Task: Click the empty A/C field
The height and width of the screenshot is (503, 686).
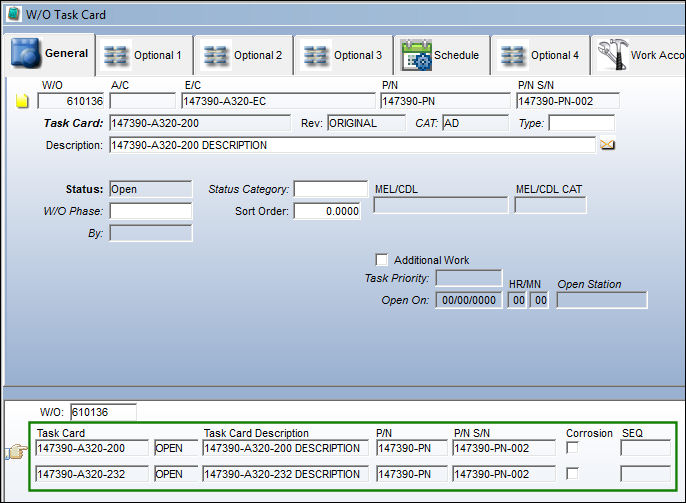Action: [143, 101]
